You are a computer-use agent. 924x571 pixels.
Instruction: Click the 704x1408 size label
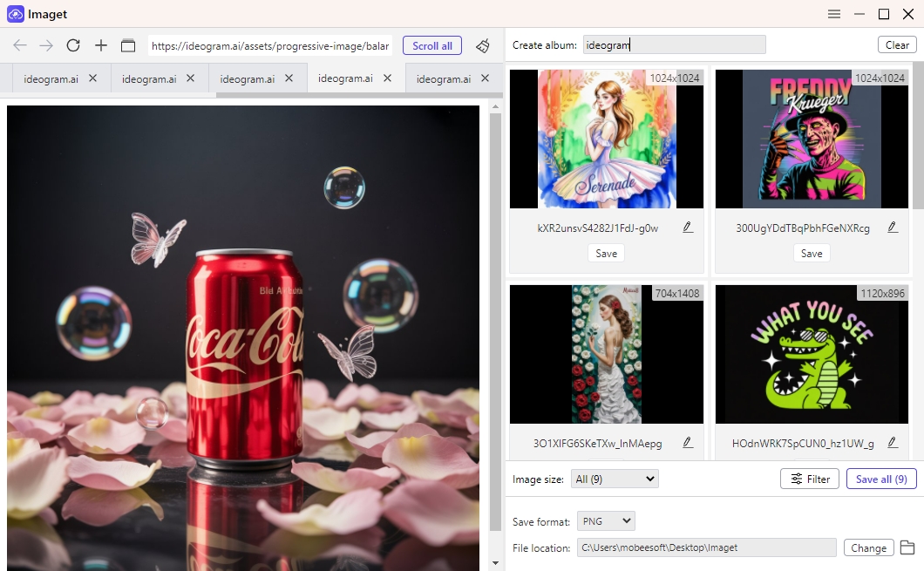click(x=677, y=293)
